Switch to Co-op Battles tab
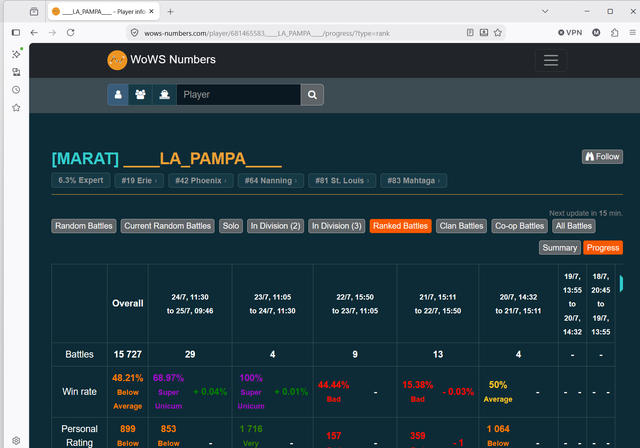Viewport: 640px width, 448px height. 519,226
